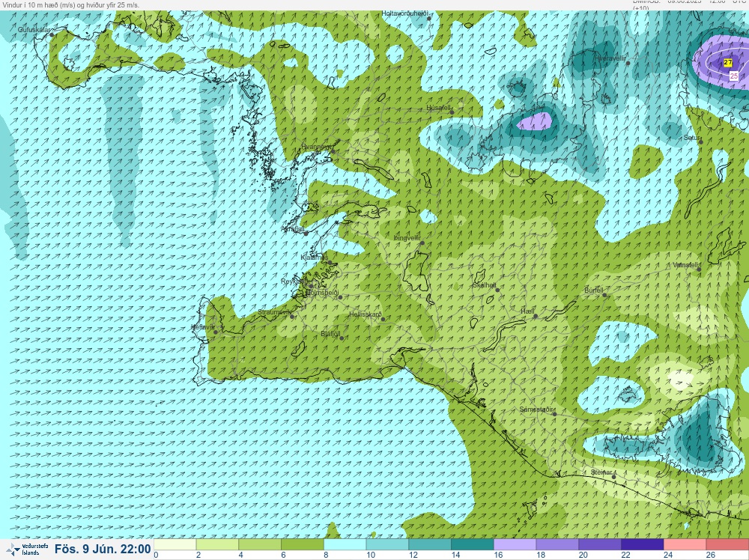This screenshot has width=749, height=560.
Task: Select the 10–12 turquoise legend swatch
Action: pos(387,545)
